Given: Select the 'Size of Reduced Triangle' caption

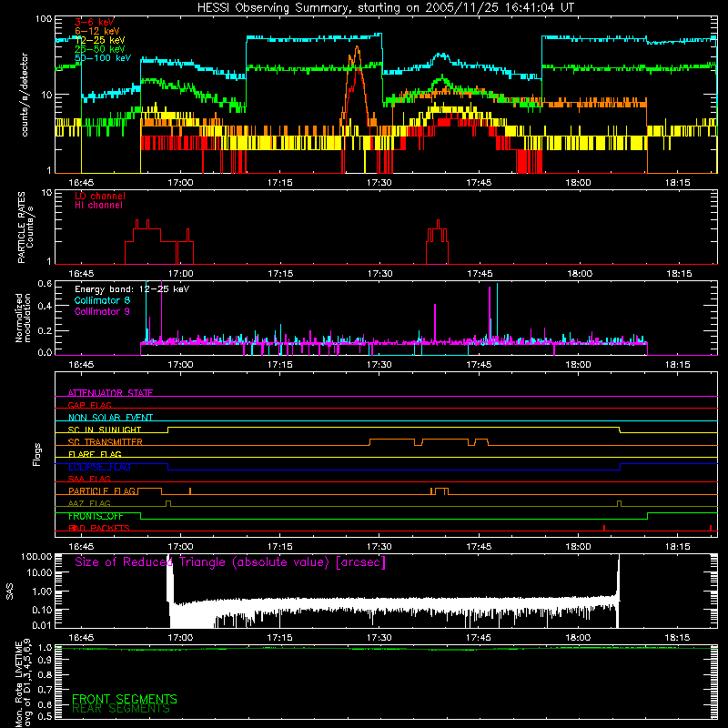Looking at the screenshot, I should [x=230, y=562].
